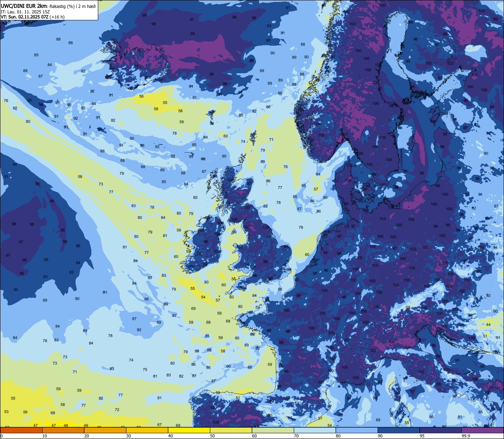Click the 'VT: Sun. 02.11.2025 07Z' valid time

coord(24,17)
